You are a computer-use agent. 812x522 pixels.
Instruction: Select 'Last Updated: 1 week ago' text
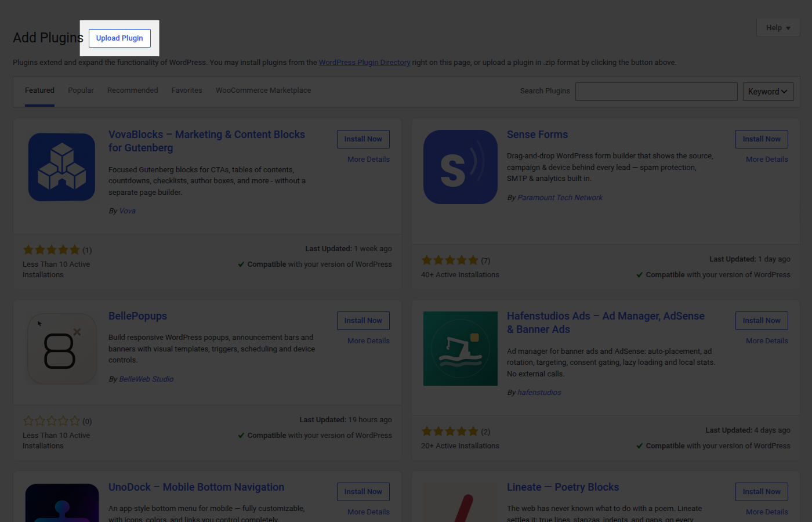(349, 249)
